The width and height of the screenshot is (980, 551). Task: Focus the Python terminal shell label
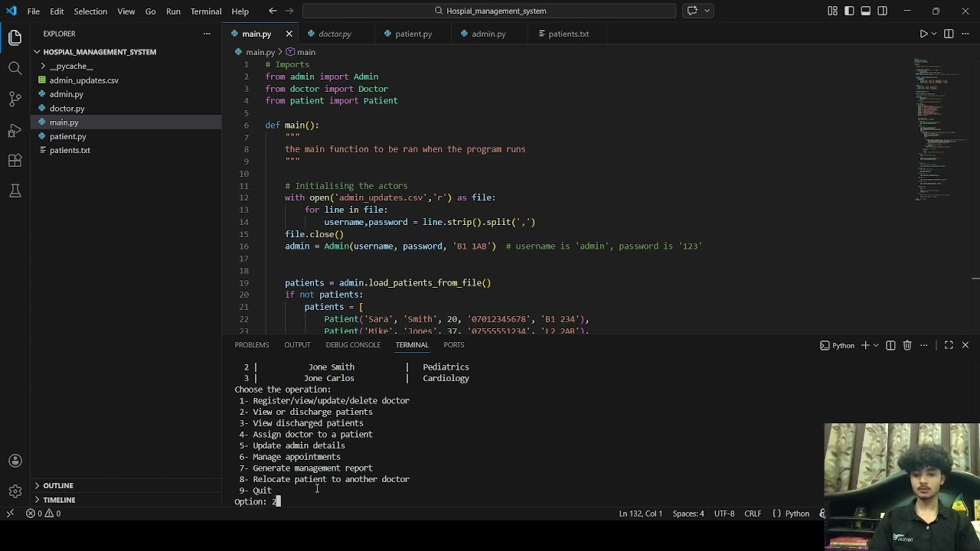(x=837, y=345)
